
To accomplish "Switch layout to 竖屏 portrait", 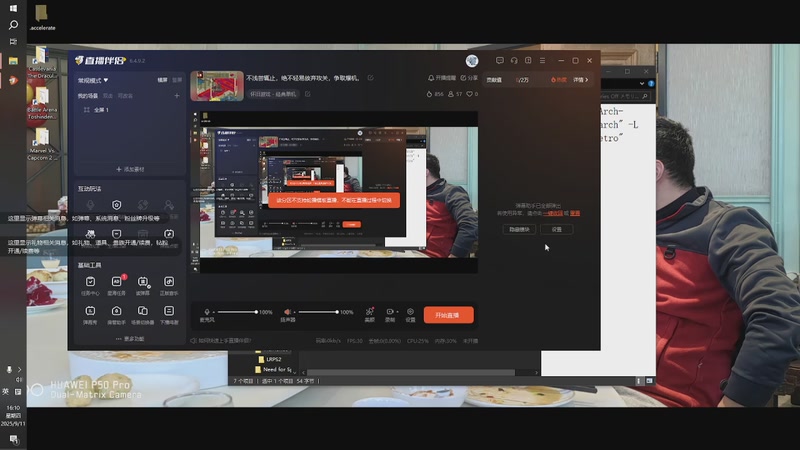I will [177, 80].
